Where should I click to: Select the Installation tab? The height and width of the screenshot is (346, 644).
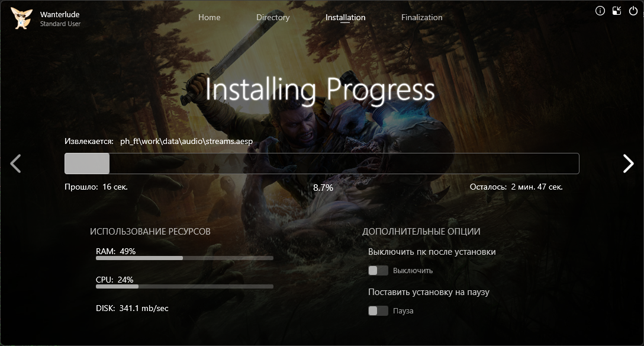pos(346,17)
